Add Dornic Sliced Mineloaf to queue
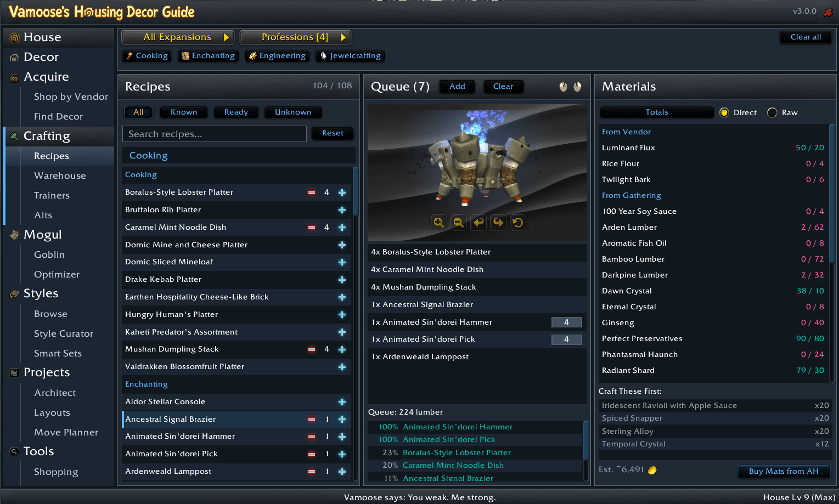 342,262
